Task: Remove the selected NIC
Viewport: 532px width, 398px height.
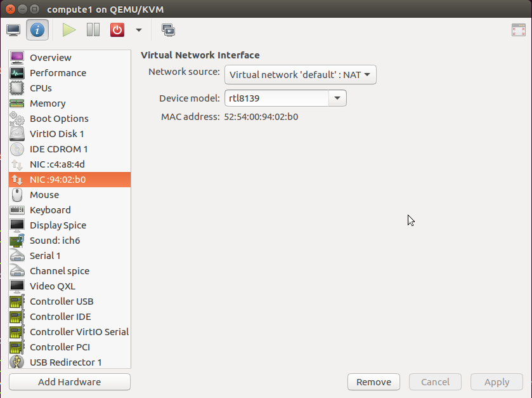Action: [373, 382]
